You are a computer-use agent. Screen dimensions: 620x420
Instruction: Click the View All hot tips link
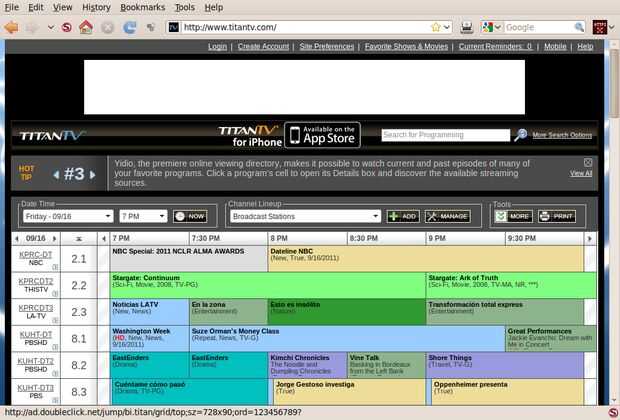(581, 173)
